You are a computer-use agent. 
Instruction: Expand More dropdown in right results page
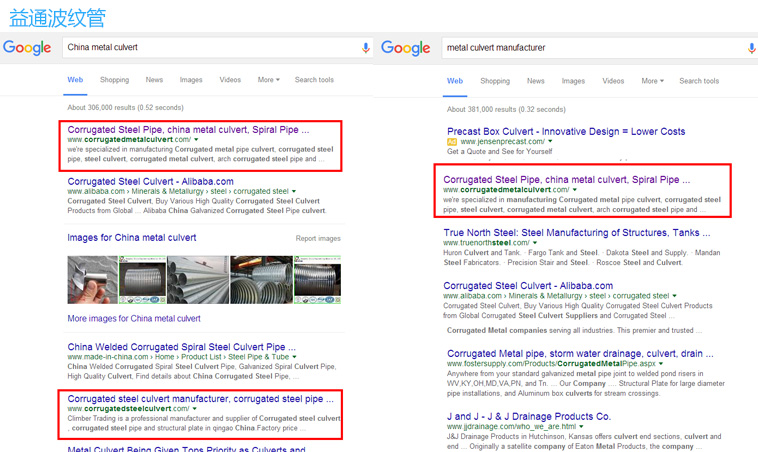tap(653, 81)
